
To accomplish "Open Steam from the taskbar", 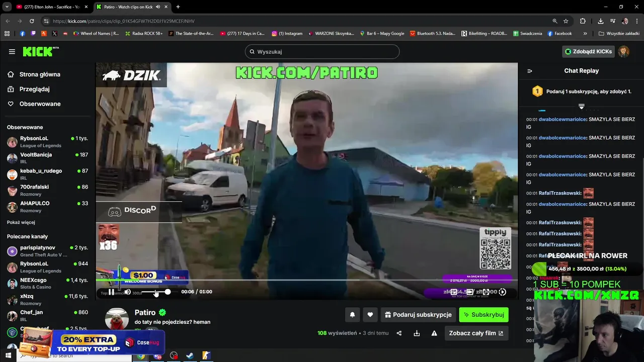I will click(190, 355).
